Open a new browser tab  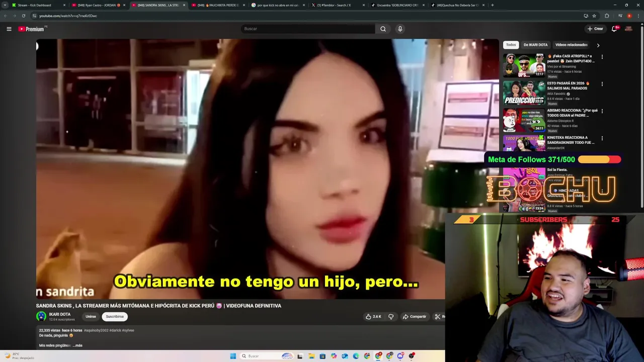[x=492, y=5]
